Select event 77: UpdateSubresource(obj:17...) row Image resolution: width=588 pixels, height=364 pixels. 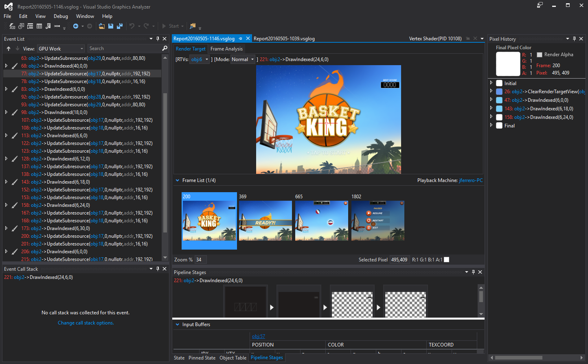coord(82,74)
